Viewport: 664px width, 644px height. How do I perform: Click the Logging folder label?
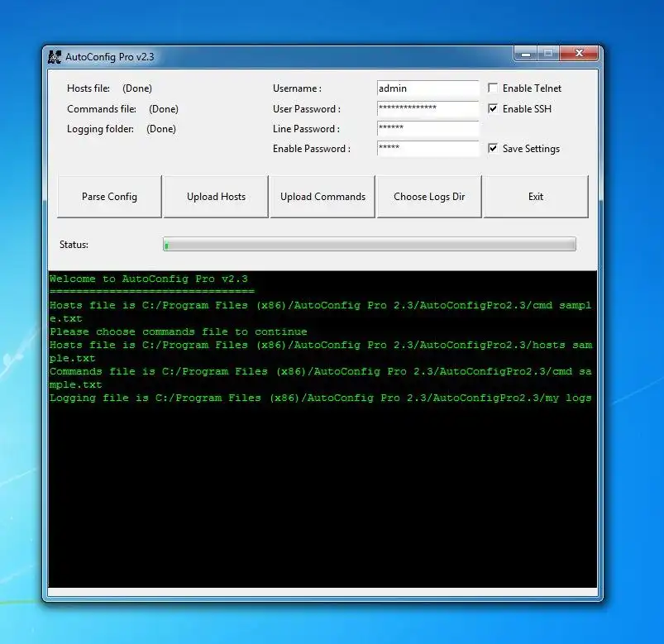point(100,129)
